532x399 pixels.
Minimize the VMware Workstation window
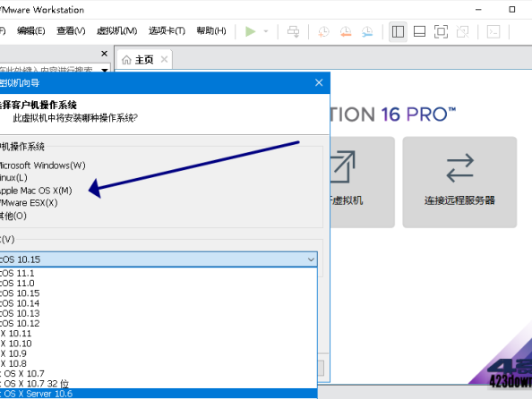478,10
